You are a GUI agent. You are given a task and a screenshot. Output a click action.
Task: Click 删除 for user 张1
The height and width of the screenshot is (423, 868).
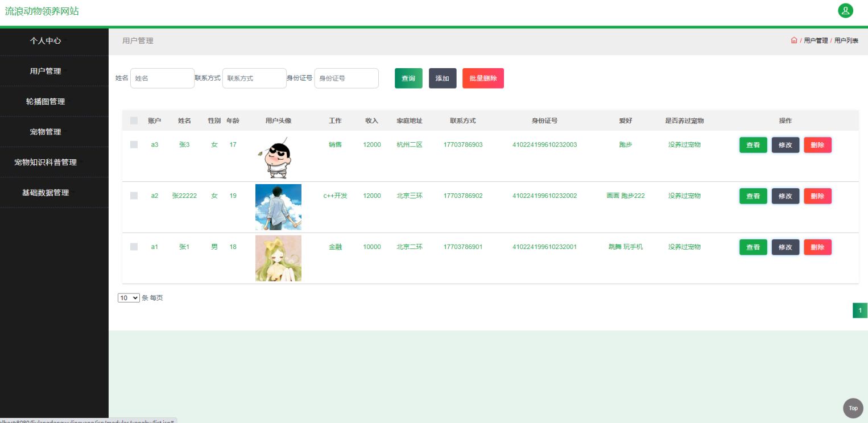pyautogui.click(x=817, y=247)
